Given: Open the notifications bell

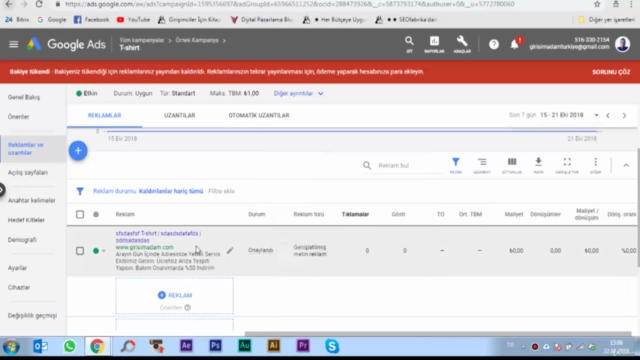Looking at the screenshot, I should [515, 44].
